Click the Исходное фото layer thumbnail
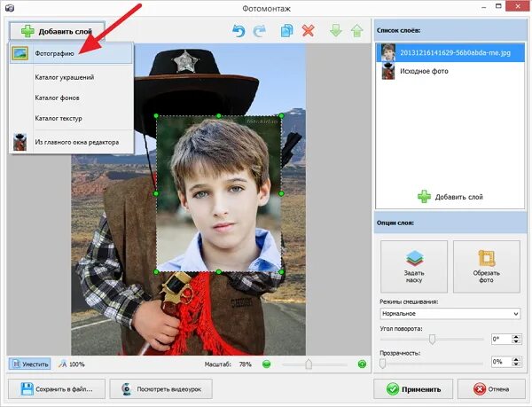 click(388, 71)
